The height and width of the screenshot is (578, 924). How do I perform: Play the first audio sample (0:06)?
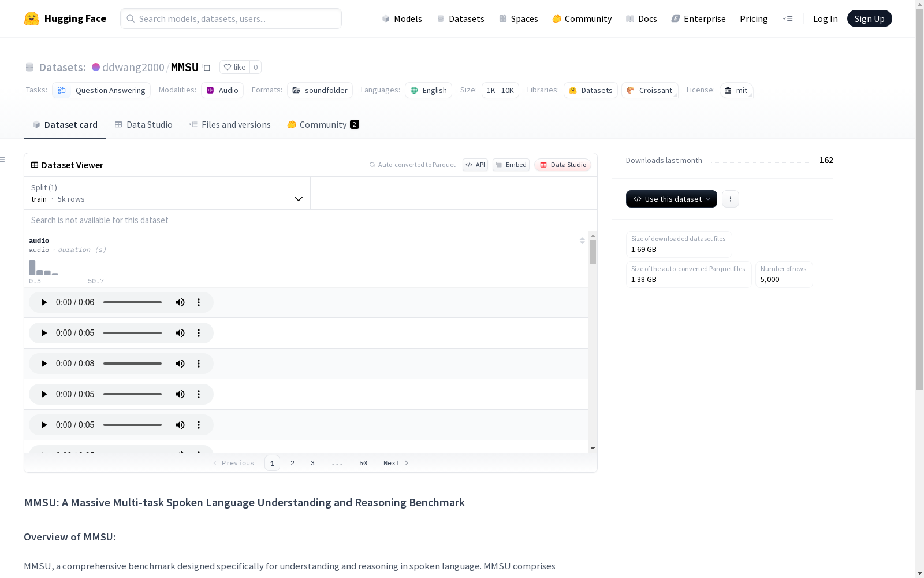pyautogui.click(x=44, y=302)
